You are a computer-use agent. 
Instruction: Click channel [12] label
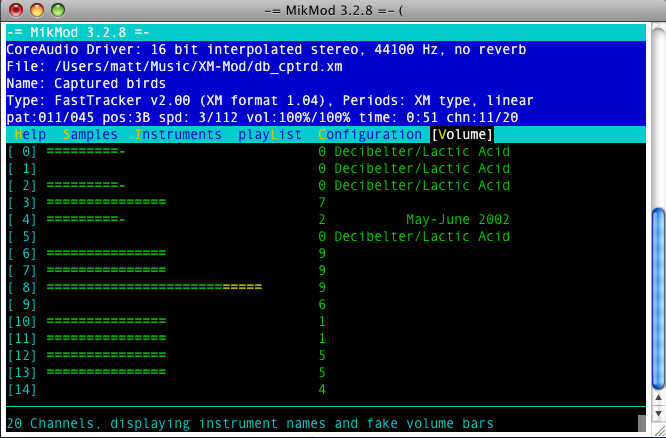pyautogui.click(x=23, y=356)
